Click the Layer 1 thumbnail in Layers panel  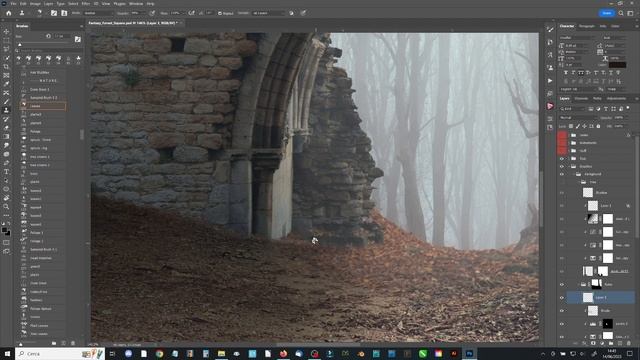588,298
